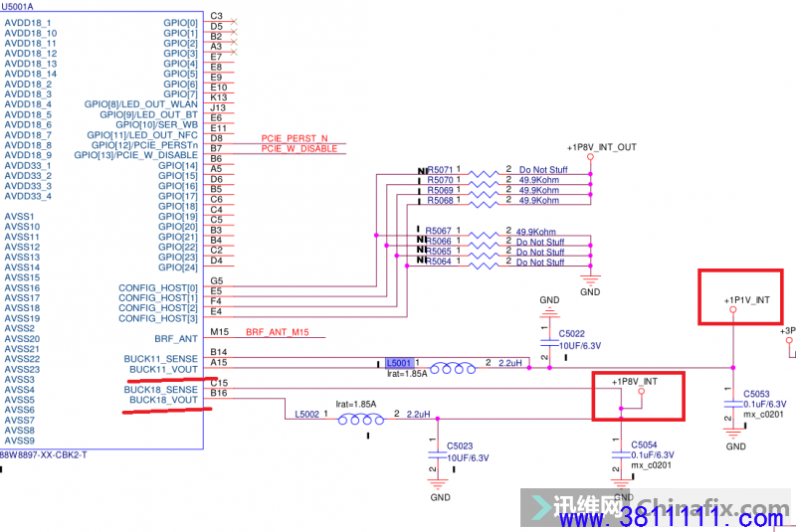Click the 2.2uH value of L5001
The width and height of the screenshot is (796, 532).
(x=510, y=363)
